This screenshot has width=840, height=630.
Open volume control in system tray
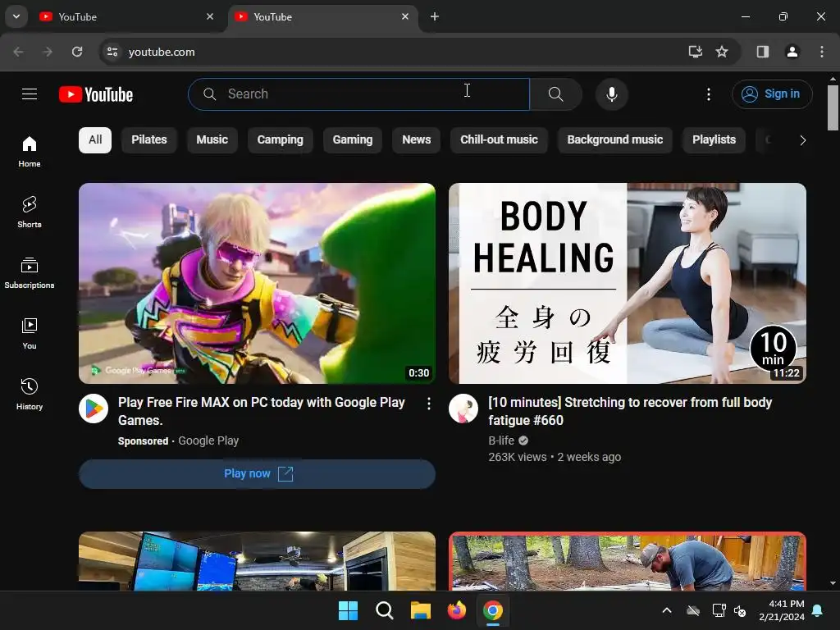point(740,610)
